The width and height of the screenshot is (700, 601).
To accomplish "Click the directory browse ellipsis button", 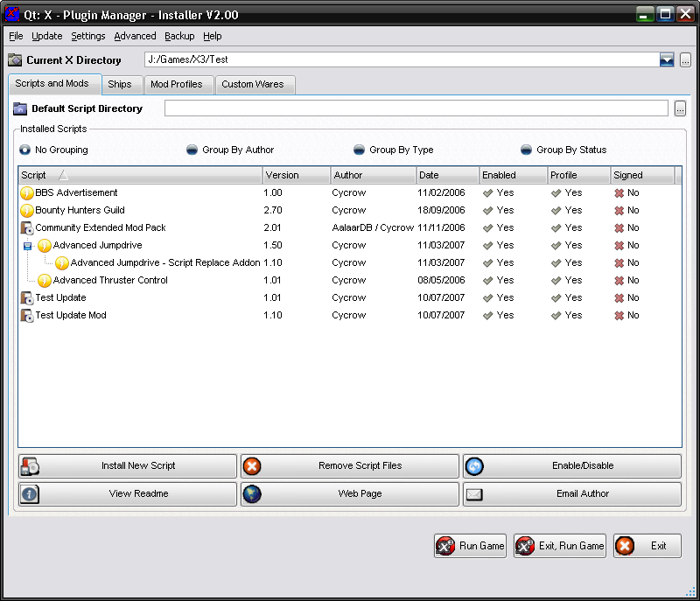I will 685,59.
